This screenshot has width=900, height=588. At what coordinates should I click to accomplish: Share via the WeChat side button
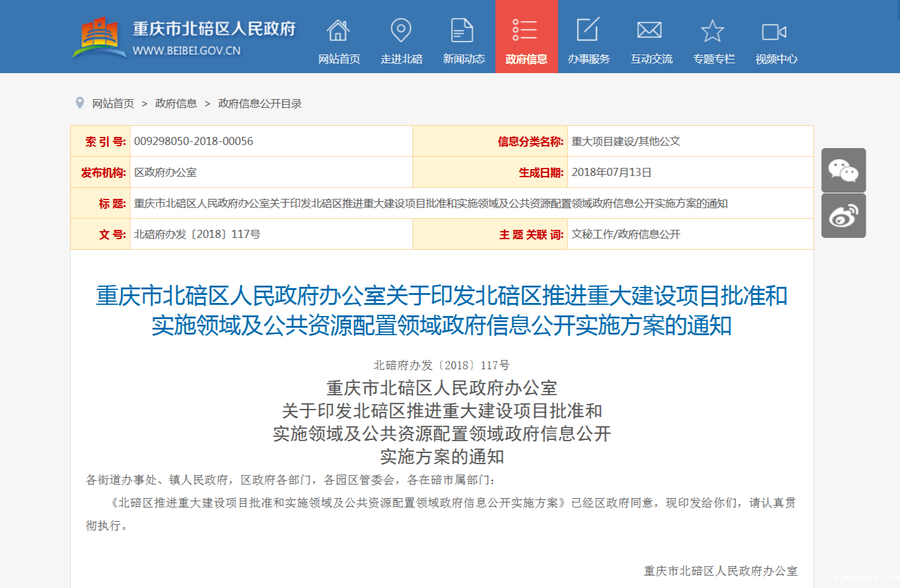tap(843, 170)
